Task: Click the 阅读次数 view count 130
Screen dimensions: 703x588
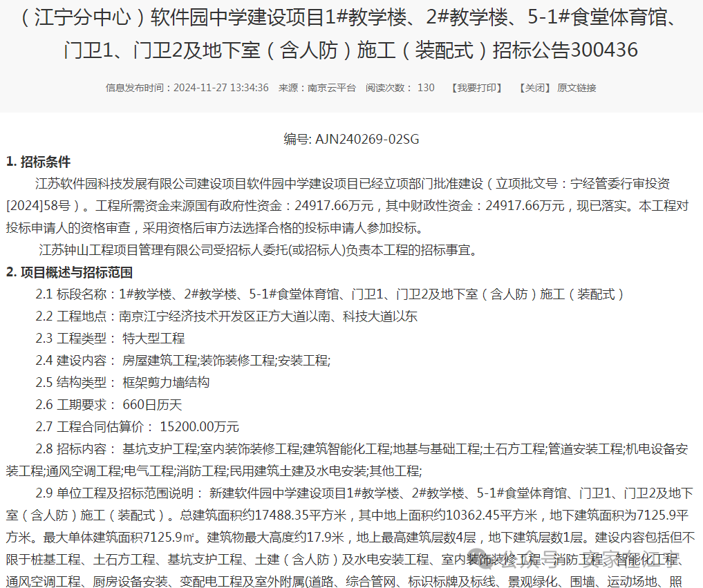Action: (x=426, y=88)
